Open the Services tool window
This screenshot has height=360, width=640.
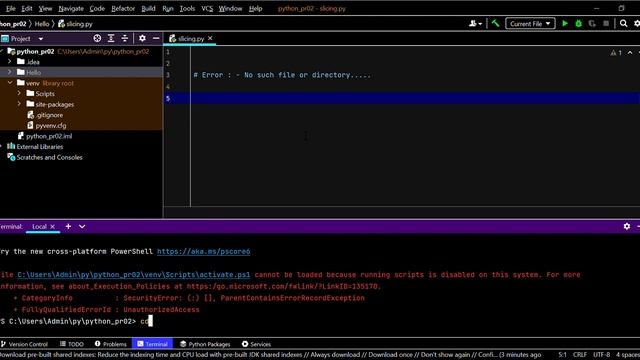pyautogui.click(x=256, y=344)
